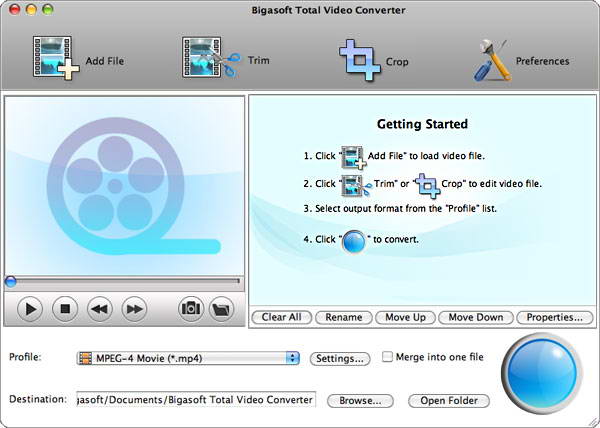The height and width of the screenshot is (428, 600).
Task: Browse for destination folder
Action: 360,400
